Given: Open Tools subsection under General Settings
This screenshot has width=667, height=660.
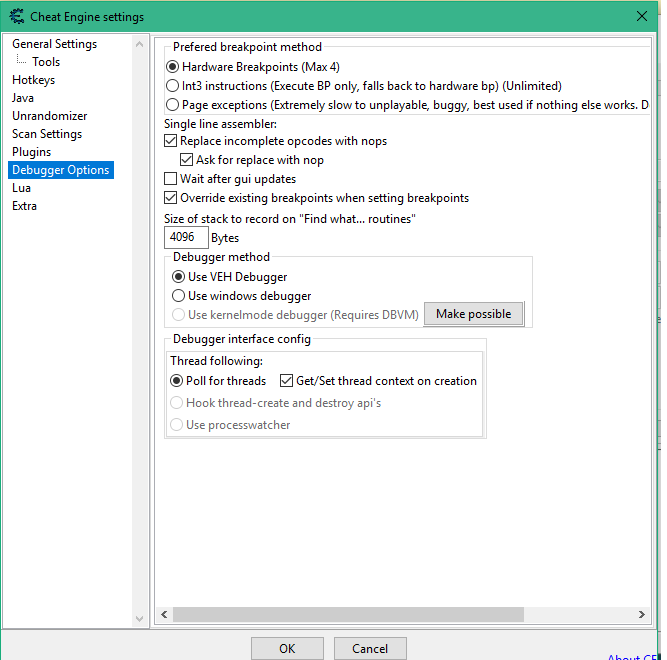Looking at the screenshot, I should 46,62.
